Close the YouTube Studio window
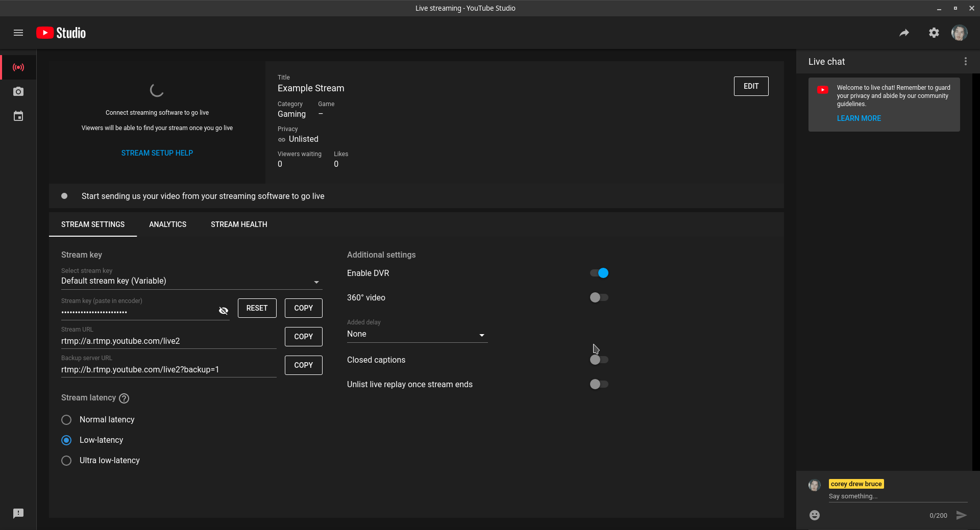The height and width of the screenshot is (530, 980). (972, 8)
